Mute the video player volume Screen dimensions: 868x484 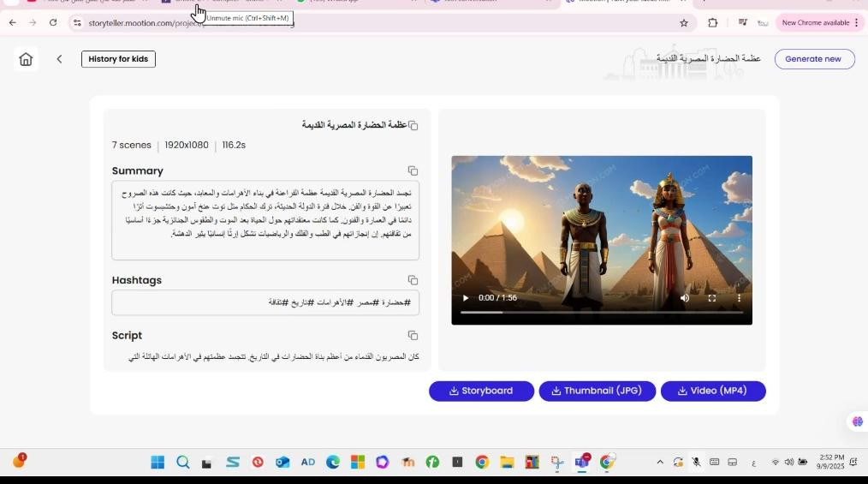pos(685,298)
